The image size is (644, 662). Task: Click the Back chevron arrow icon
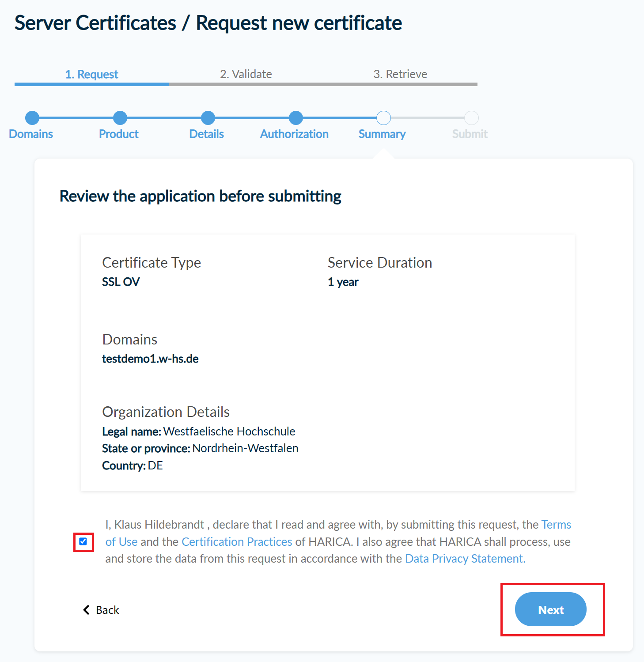[x=87, y=610]
